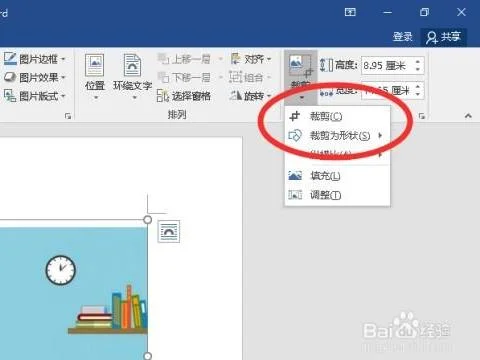This screenshot has width=480, height=360.
Task: Open the Align (对齐) dropdown
Action: pyautogui.click(x=251, y=59)
